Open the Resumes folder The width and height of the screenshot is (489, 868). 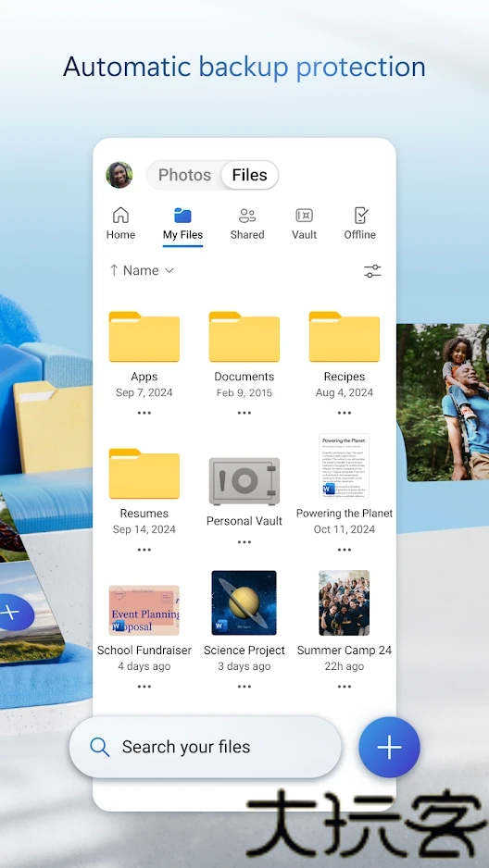point(144,473)
